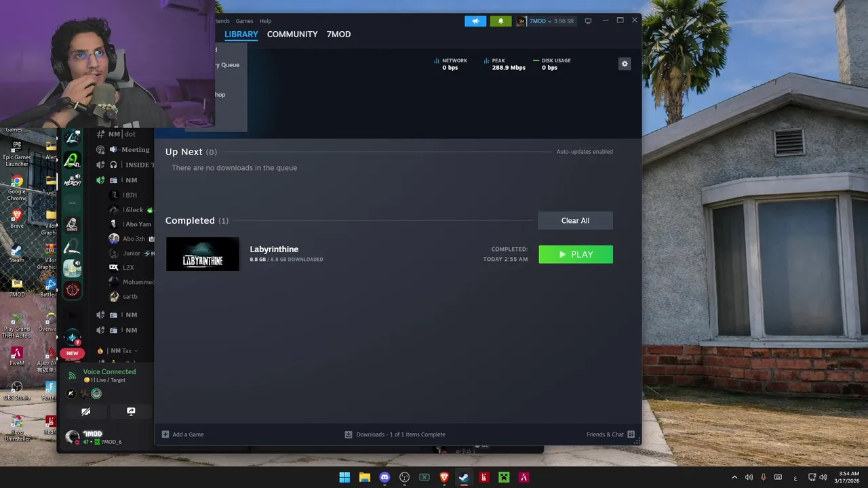Open the Labyrinthine game thumbnail
Image resolution: width=868 pixels, height=488 pixels.
coord(203,254)
